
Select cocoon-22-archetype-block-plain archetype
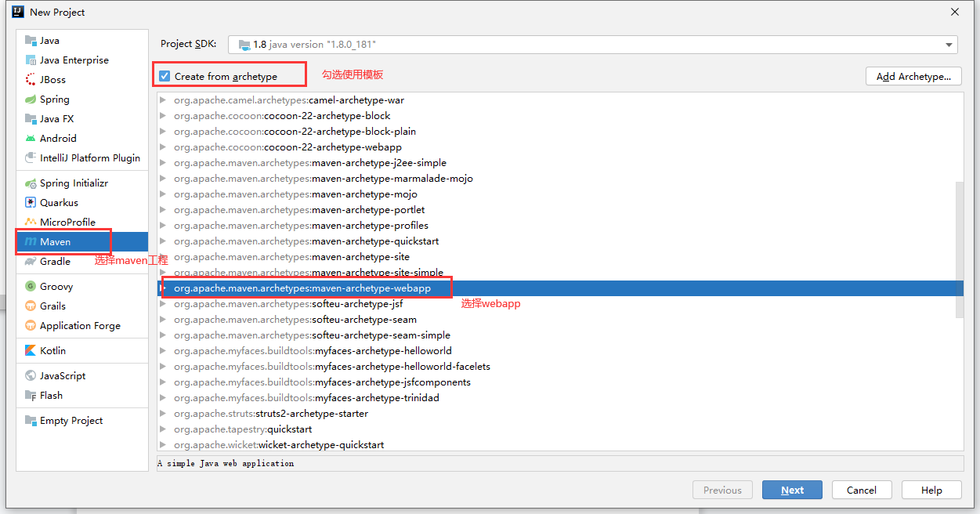pyautogui.click(x=560, y=132)
